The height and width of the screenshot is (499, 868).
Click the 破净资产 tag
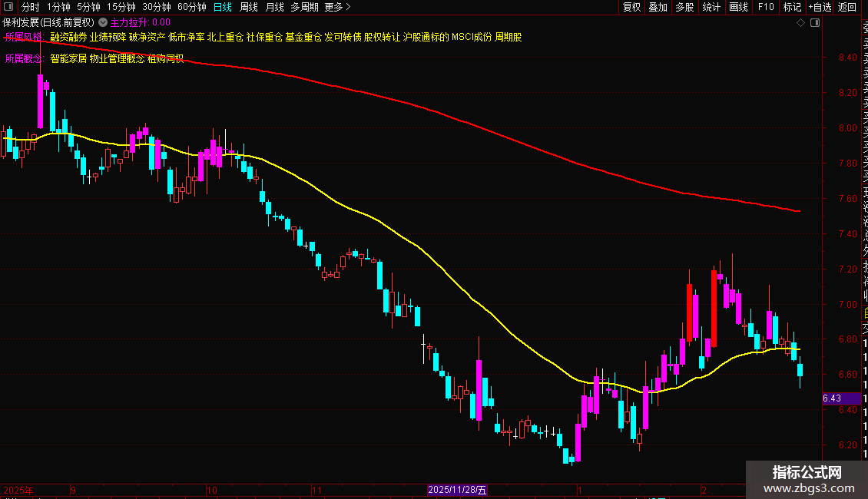pyautogui.click(x=147, y=37)
